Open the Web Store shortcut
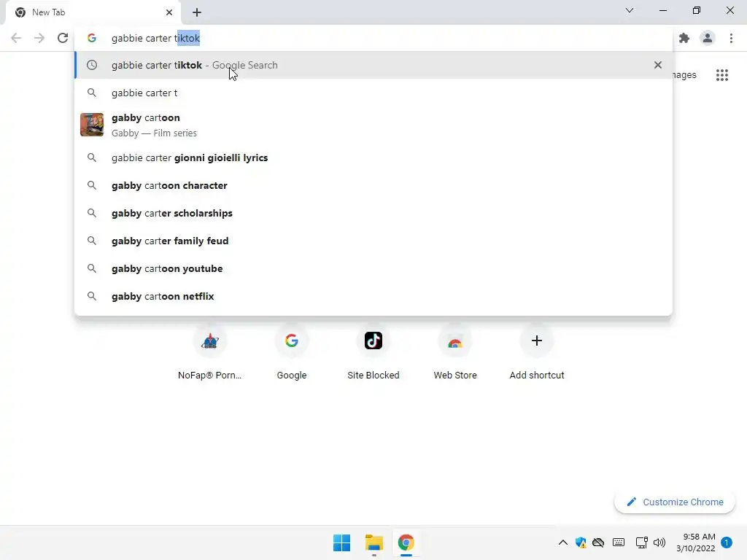Image resolution: width=747 pixels, height=560 pixels. click(455, 352)
